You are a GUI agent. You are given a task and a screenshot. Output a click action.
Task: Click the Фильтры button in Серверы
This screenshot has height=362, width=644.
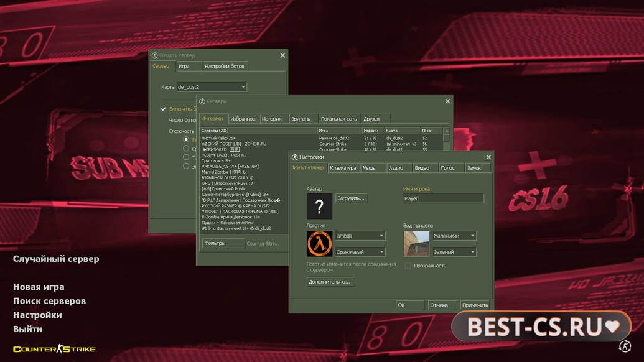(223, 243)
